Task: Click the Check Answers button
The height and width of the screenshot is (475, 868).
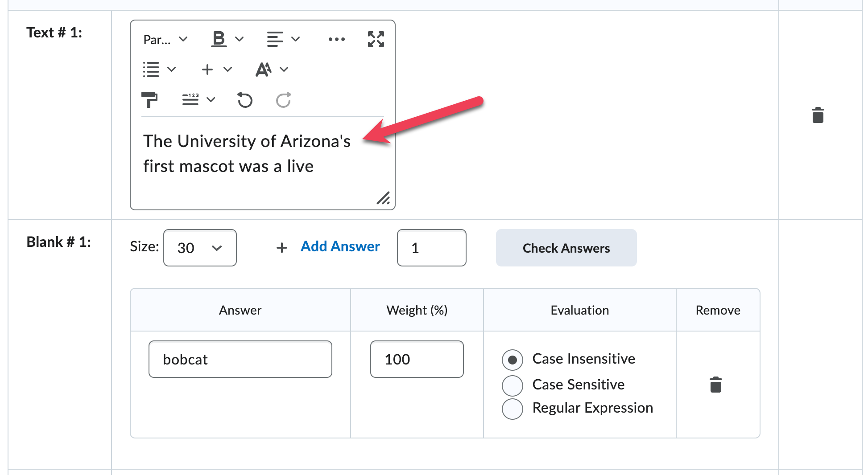Action: click(x=566, y=248)
